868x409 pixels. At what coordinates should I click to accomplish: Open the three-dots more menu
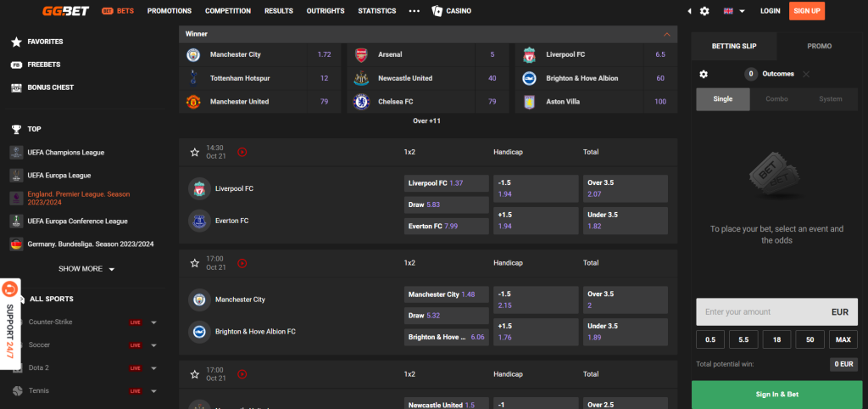(414, 11)
